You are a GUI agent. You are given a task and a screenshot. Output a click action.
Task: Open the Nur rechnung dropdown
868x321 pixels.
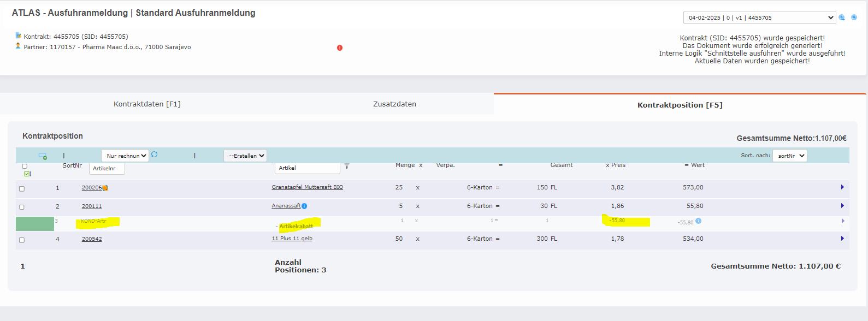pyautogui.click(x=125, y=156)
